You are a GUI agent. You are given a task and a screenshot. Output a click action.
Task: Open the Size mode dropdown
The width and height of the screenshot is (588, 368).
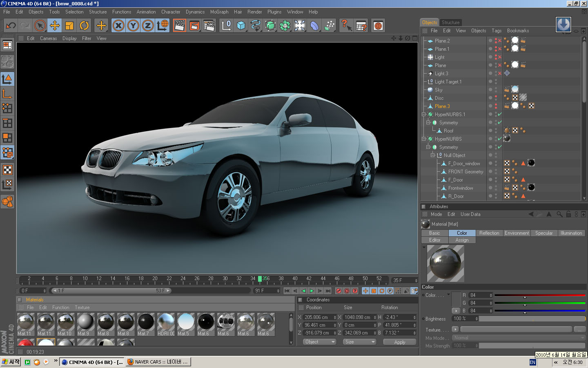(x=359, y=342)
